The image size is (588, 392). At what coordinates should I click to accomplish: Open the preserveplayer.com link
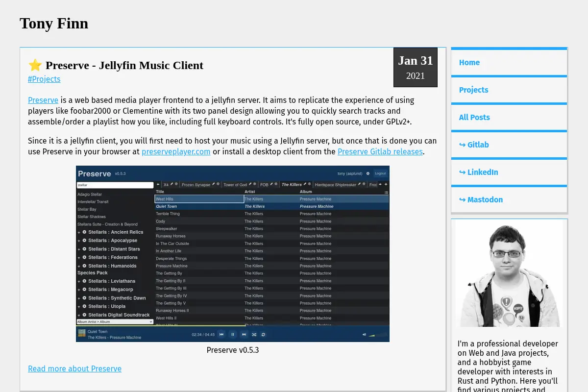coord(176,151)
